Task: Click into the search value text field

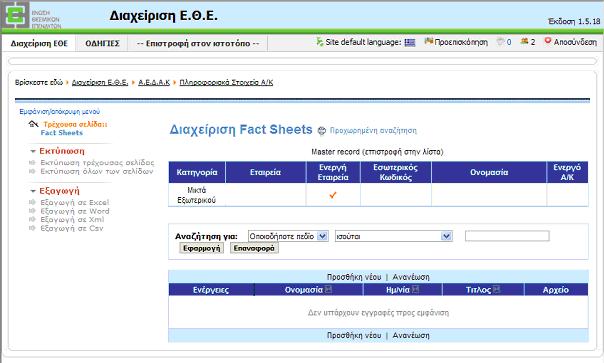Action: coord(507,236)
